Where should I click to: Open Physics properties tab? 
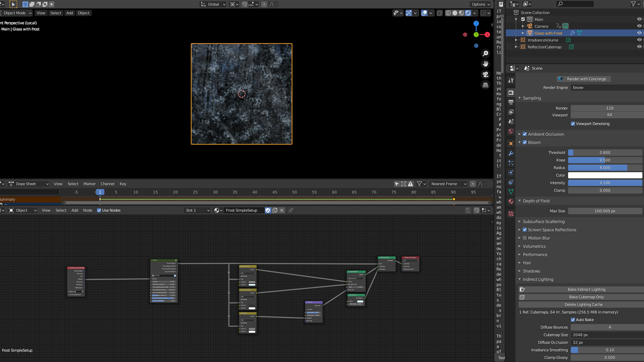511,172
